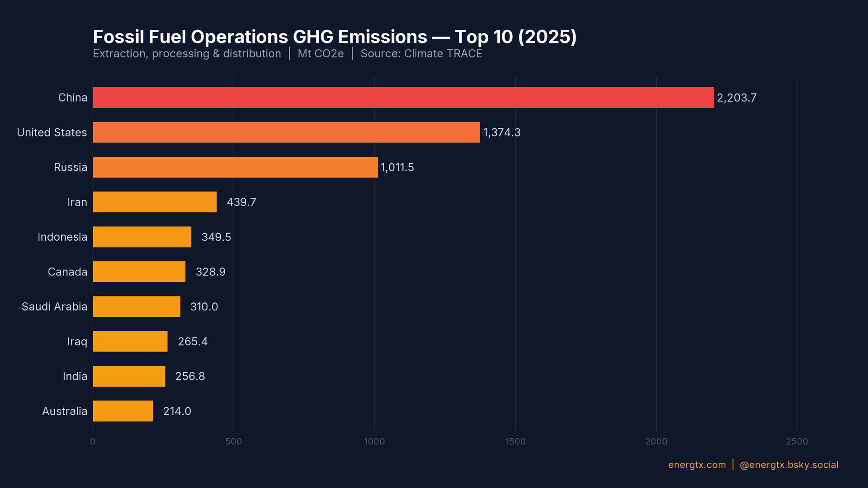The height and width of the screenshot is (488, 868).
Task: Select the 214.0 value next to Australia
Action: 177,411
